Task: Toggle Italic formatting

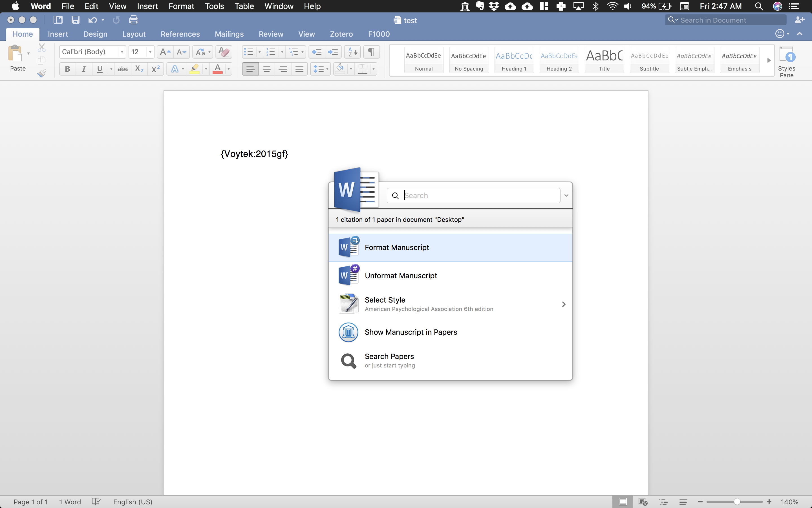Action: point(84,69)
